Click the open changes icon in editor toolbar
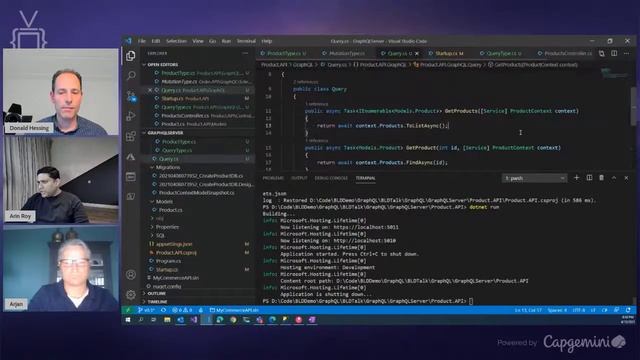The width and height of the screenshot is (640, 360). pos(602,53)
